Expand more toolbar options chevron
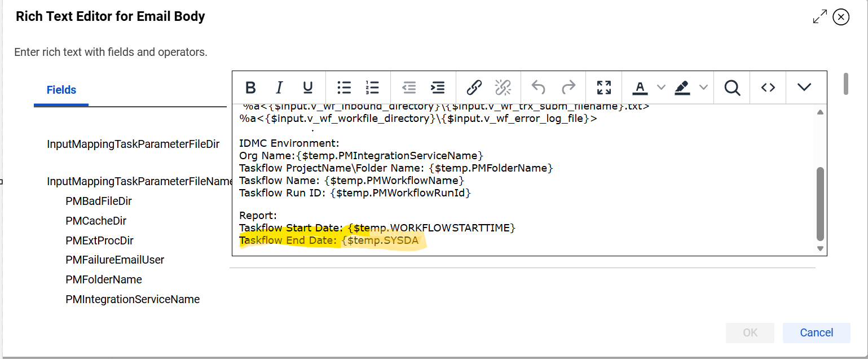This screenshot has height=359, width=868. [x=804, y=87]
